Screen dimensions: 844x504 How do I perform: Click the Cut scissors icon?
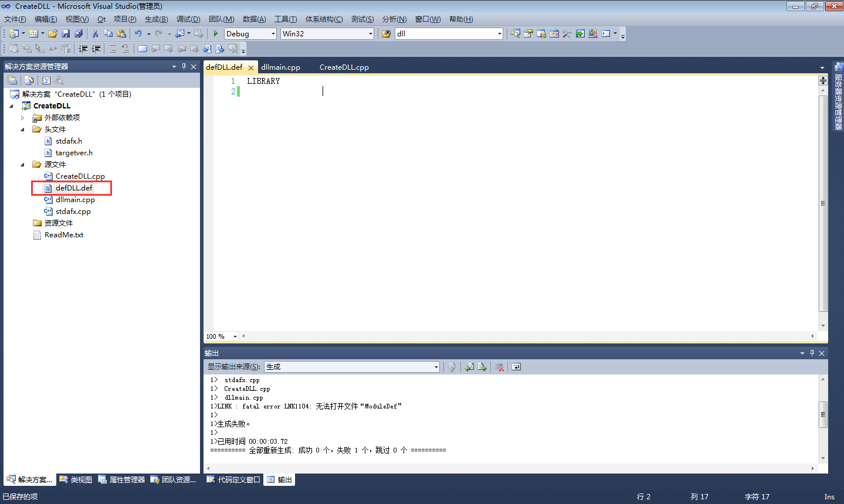pos(95,33)
